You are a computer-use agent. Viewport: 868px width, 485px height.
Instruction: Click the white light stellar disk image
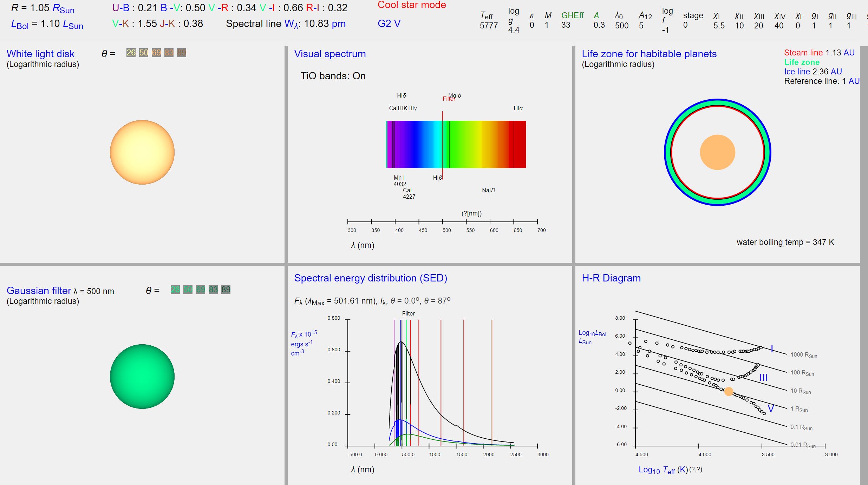142,152
